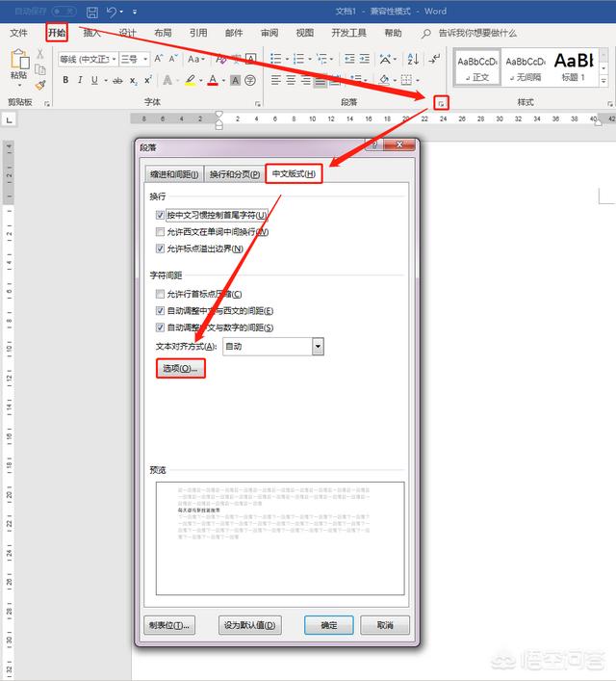The height and width of the screenshot is (681, 616).
Task: Switch to the 引用 ribbon tab
Action: 198,33
